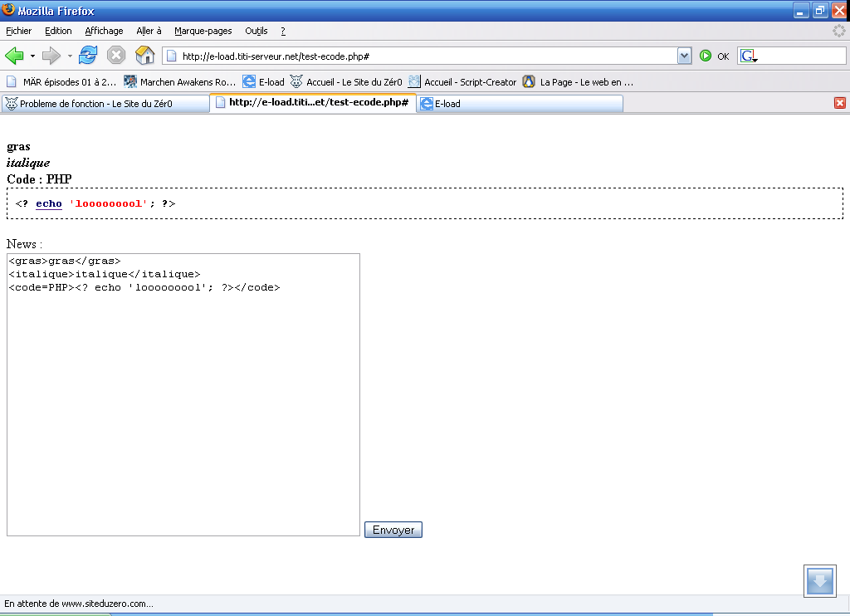Click the E-load bookmark favicon

[x=248, y=81]
